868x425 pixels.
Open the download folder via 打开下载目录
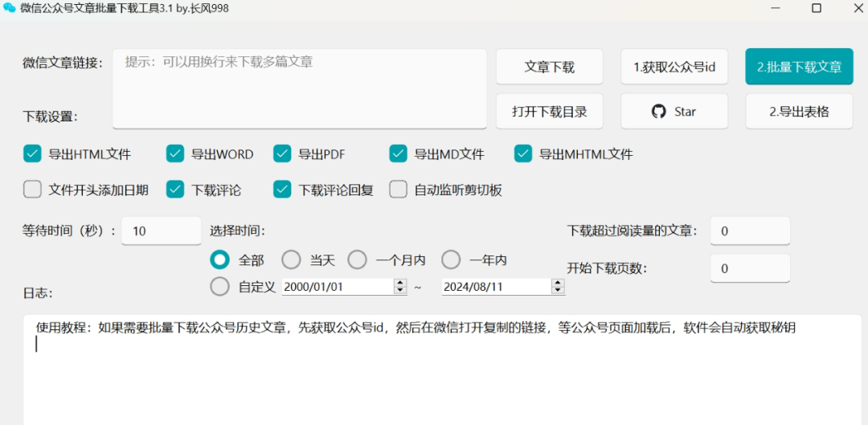click(549, 111)
